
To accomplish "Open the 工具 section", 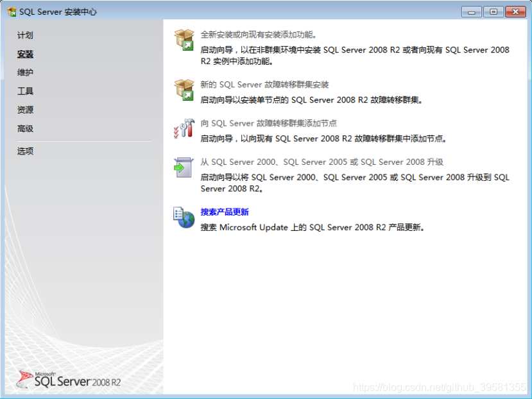I will click(x=25, y=91).
